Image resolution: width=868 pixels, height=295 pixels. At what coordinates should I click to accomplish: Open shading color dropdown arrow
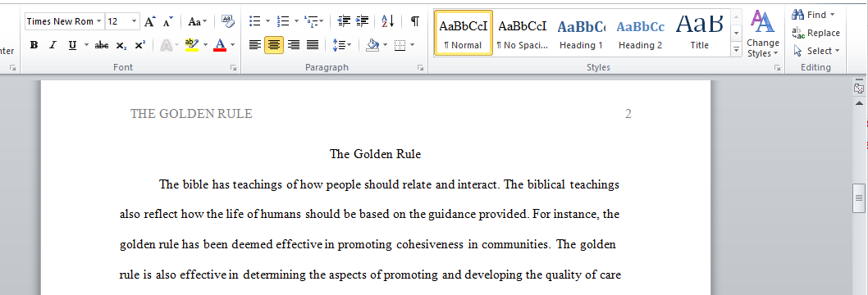pos(386,45)
